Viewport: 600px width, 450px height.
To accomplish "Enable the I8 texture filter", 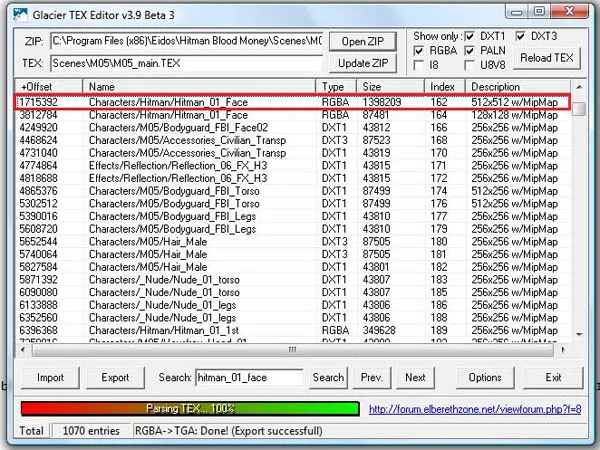I will coord(421,65).
